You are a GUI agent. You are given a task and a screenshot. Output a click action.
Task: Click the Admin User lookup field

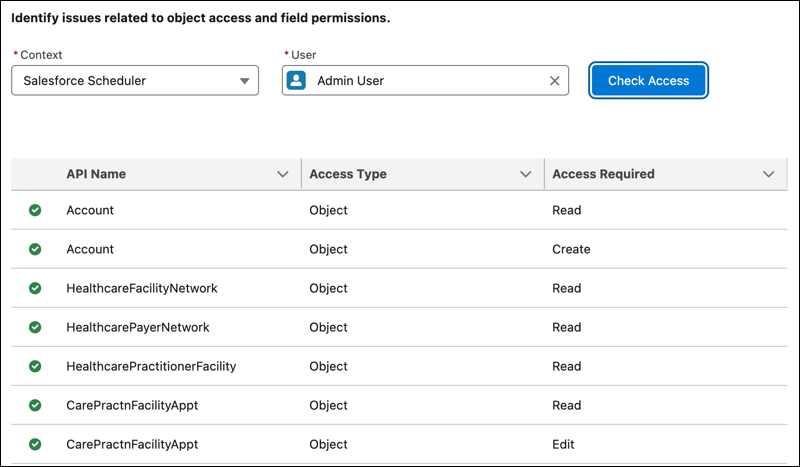pyautogui.click(x=425, y=80)
